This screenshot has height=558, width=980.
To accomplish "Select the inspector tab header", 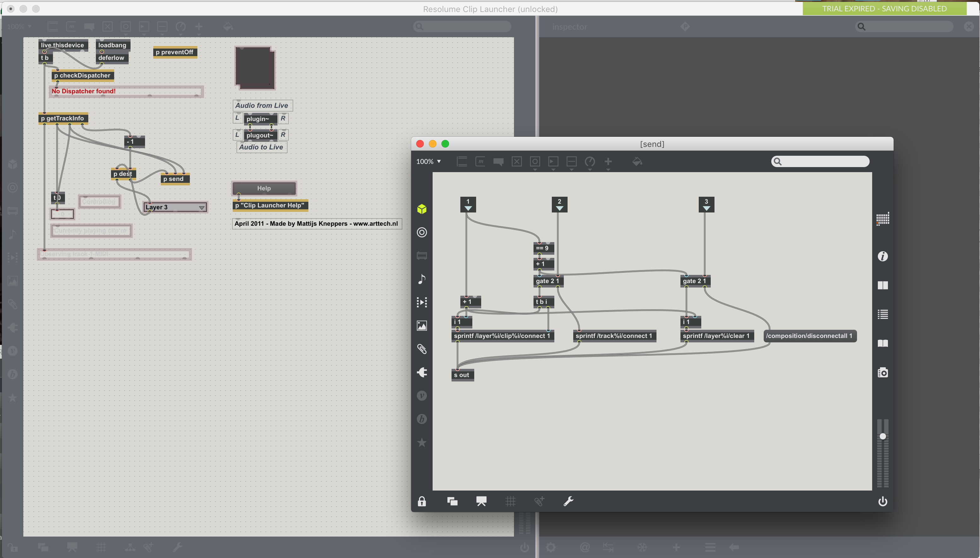I will pos(569,27).
